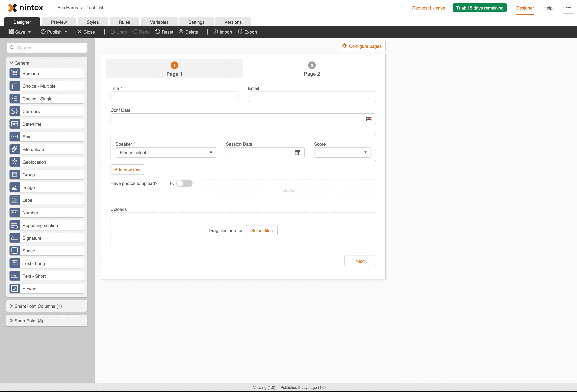Screen dimensions: 577x392
Task: Select the Image control icon
Action: [x=15, y=187]
